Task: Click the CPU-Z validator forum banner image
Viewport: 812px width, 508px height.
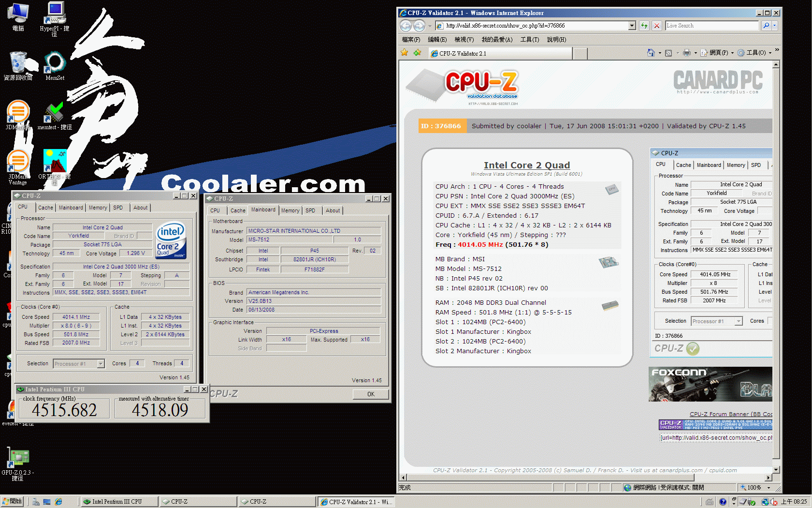Action: 715,425
